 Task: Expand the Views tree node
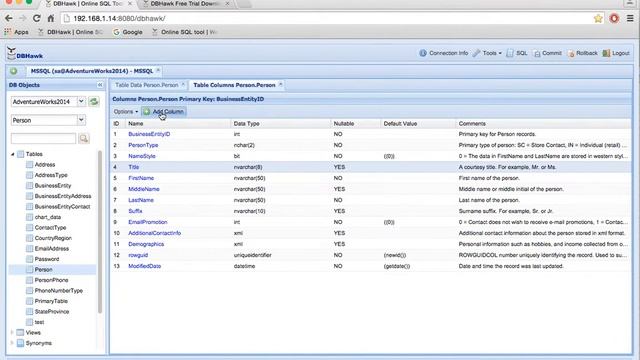(x=12, y=333)
